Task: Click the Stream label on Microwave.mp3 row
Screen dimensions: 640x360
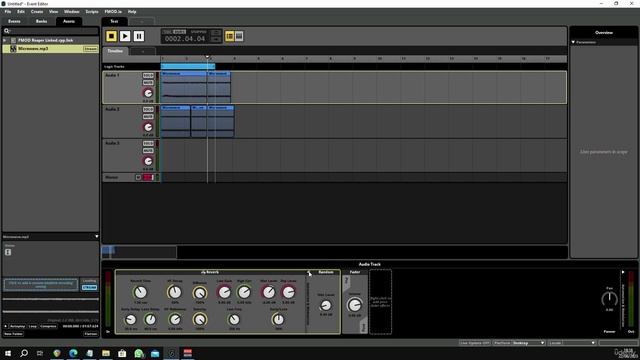Action: (90, 49)
